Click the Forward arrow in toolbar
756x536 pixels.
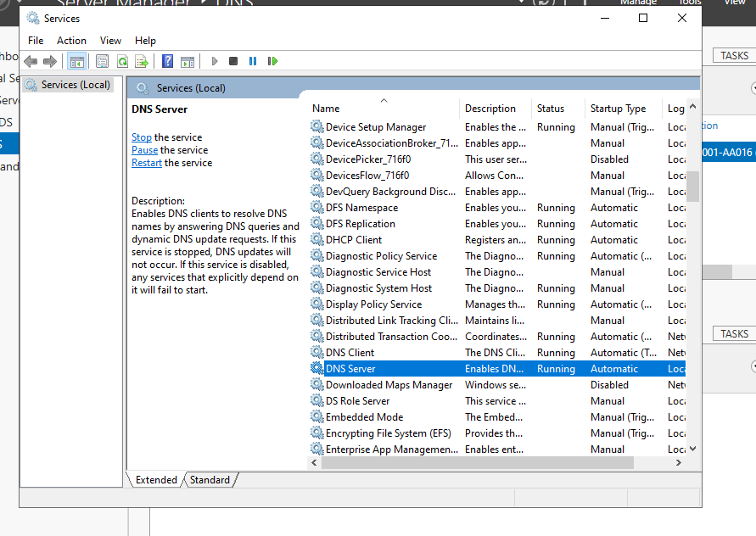[50, 61]
